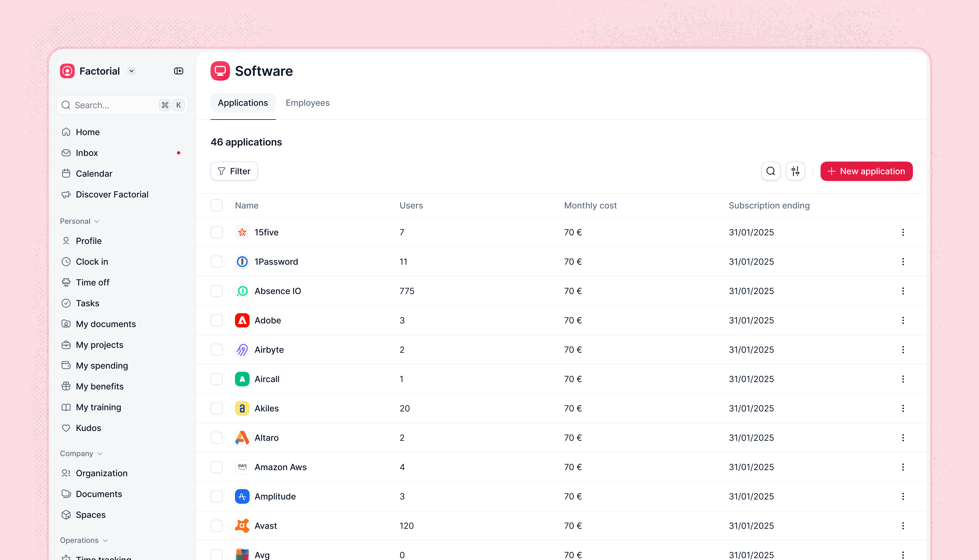Click the Software page header icon
The image size is (979, 560).
(220, 71)
